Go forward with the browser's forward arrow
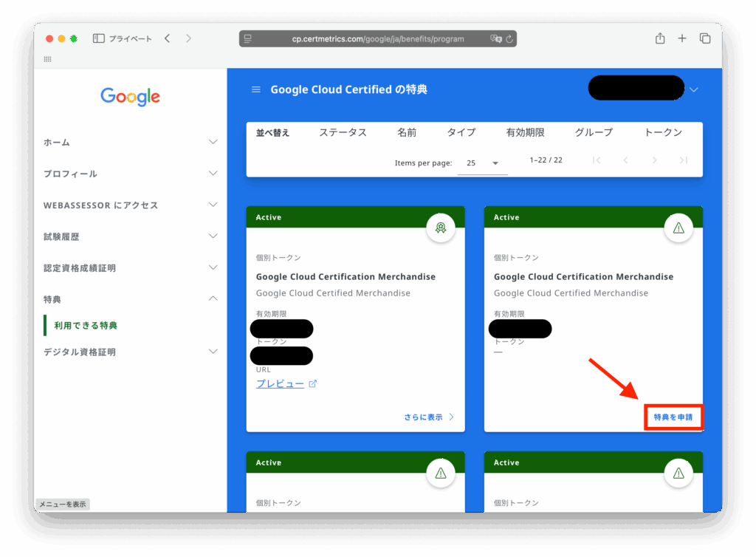The image size is (756, 557). click(x=188, y=38)
